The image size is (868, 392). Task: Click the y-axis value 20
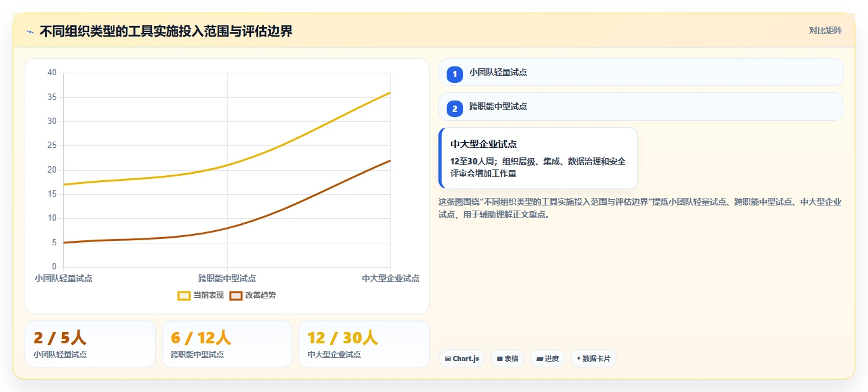(x=52, y=170)
